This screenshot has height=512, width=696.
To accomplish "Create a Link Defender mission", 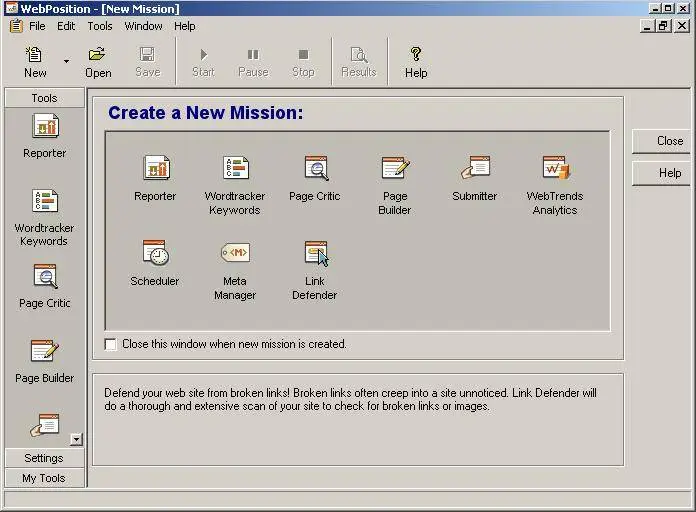I will [x=315, y=270].
